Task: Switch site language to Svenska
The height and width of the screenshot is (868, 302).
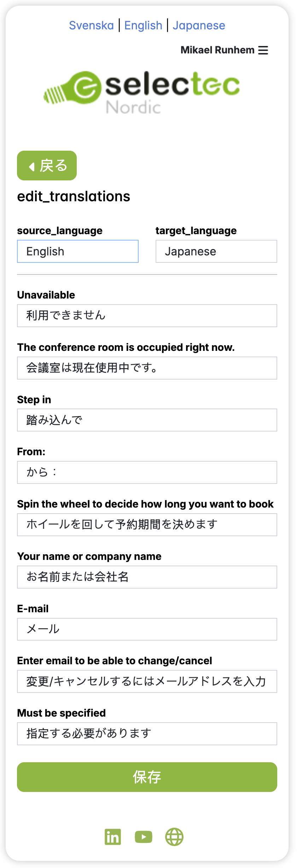Action: (x=91, y=25)
